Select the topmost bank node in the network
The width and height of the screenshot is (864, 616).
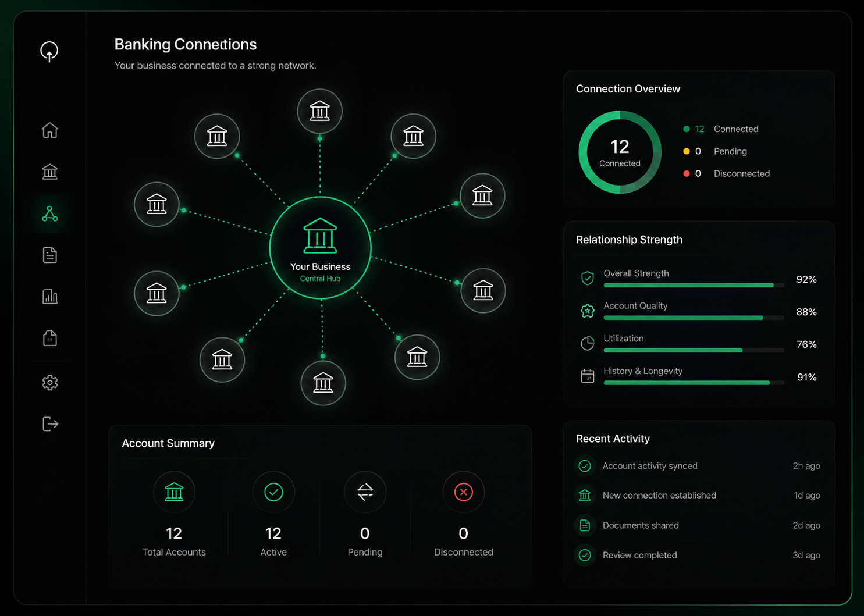point(319,111)
